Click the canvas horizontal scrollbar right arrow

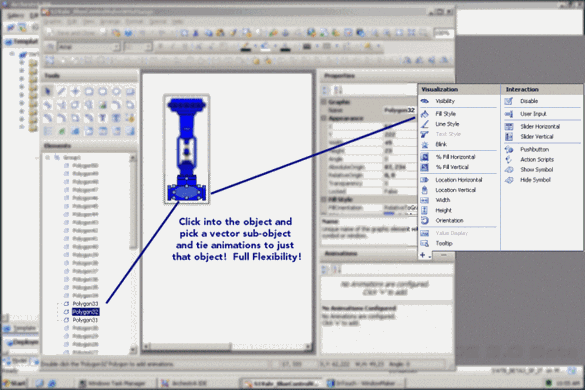coord(308,347)
